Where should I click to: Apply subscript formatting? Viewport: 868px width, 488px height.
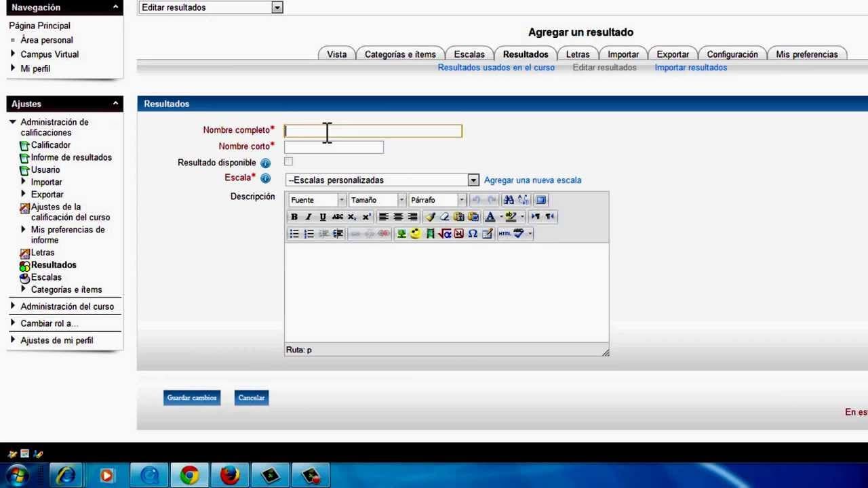coord(352,217)
